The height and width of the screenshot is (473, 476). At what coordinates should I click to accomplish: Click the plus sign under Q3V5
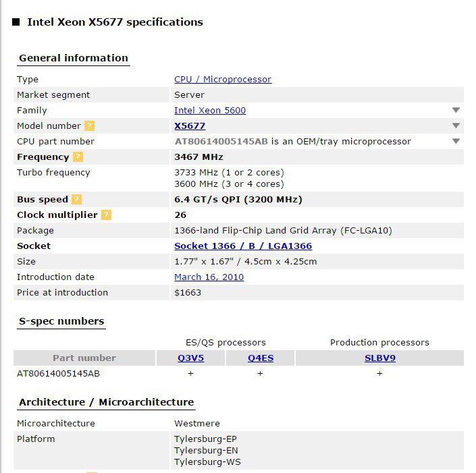coord(190,374)
